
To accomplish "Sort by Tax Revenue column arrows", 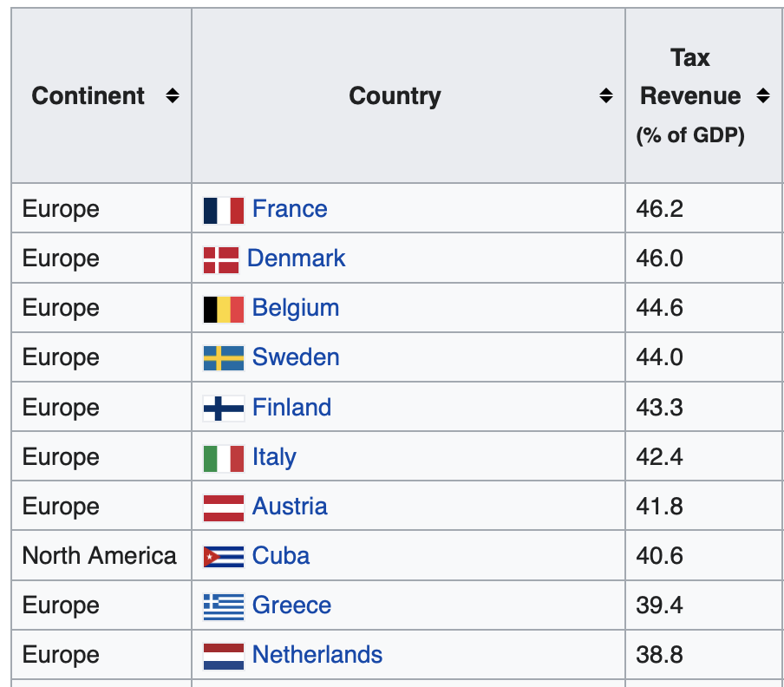I will pyautogui.click(x=763, y=95).
